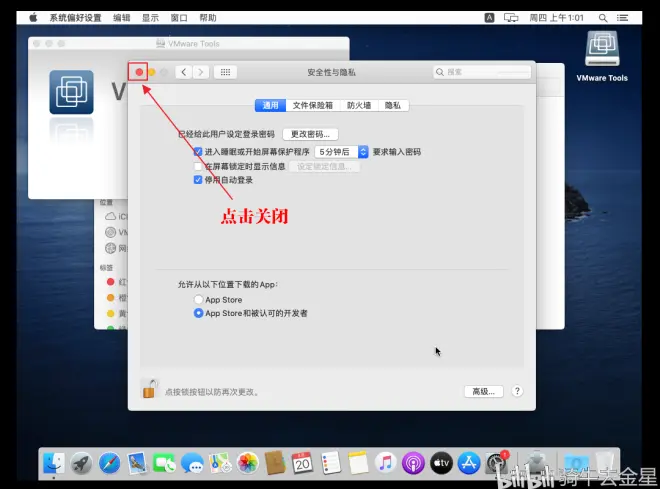The height and width of the screenshot is (489, 660).
Task: Minimize security window with yellow button
Action: [152, 72]
